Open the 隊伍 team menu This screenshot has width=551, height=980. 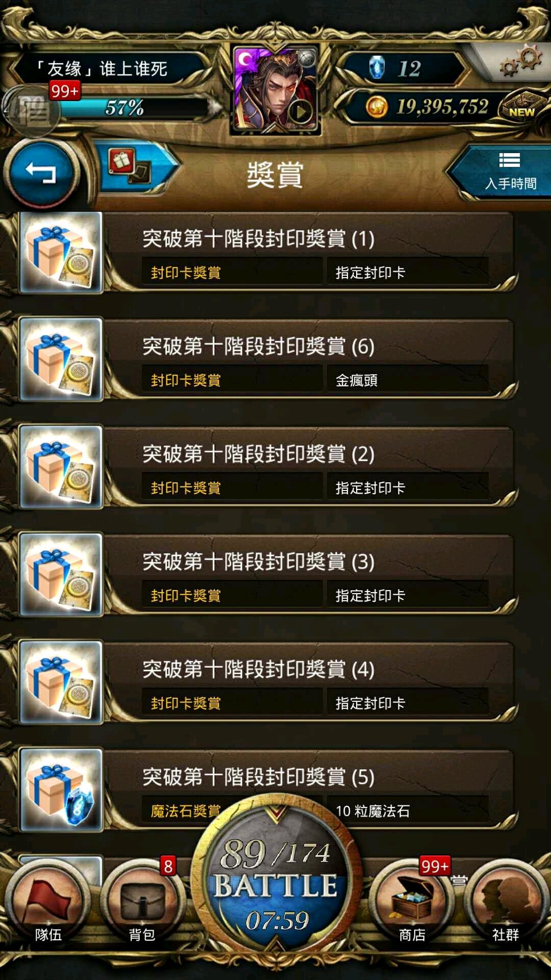(x=48, y=904)
